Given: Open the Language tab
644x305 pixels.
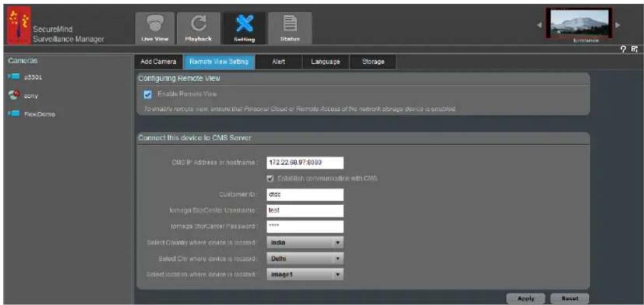Looking at the screenshot, I should pos(325,62).
